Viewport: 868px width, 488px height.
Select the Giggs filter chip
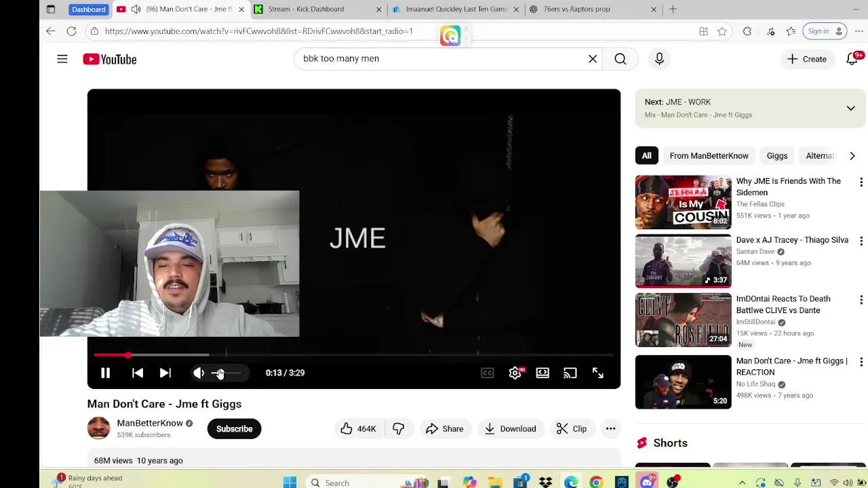click(x=777, y=156)
